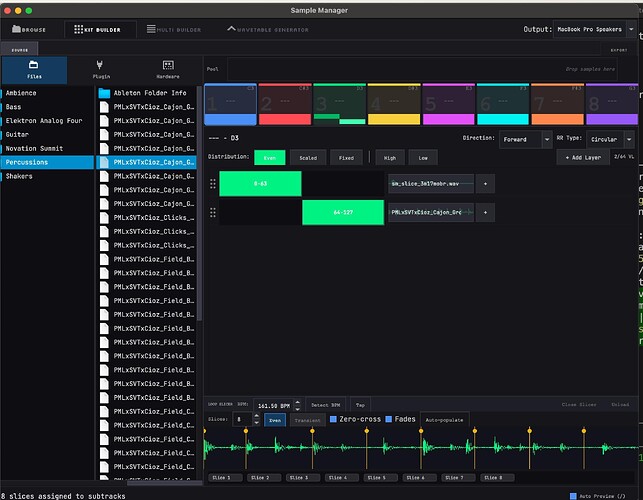Select drum pad 4

pyautogui.click(x=394, y=104)
